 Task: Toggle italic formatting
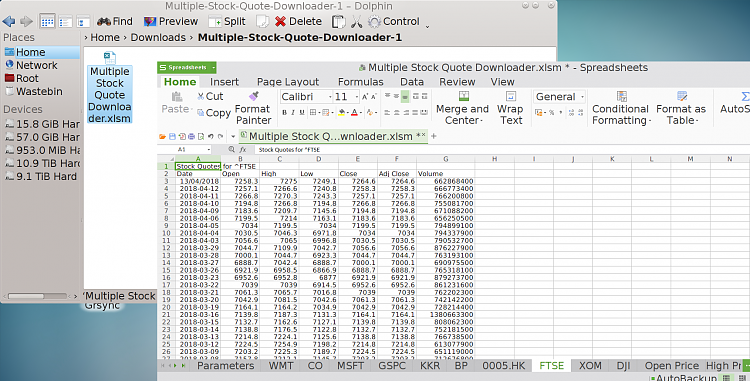point(293,113)
